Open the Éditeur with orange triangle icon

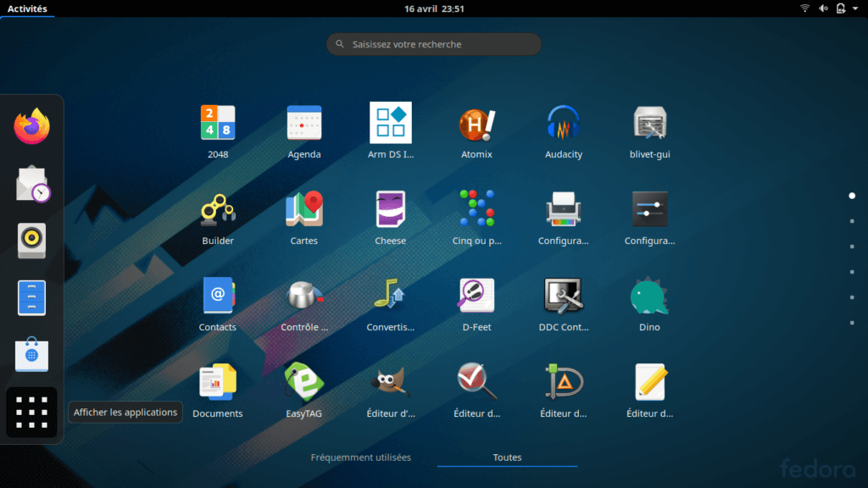tap(563, 382)
